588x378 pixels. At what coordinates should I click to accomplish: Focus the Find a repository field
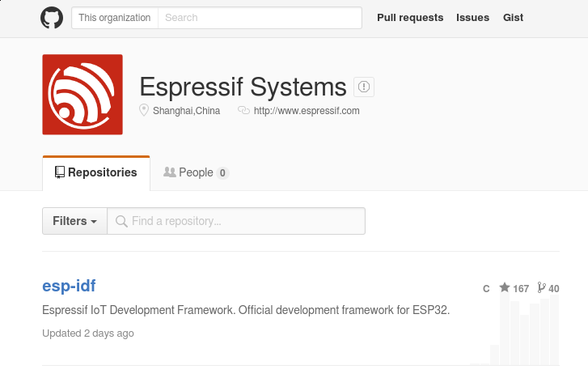pos(243,221)
